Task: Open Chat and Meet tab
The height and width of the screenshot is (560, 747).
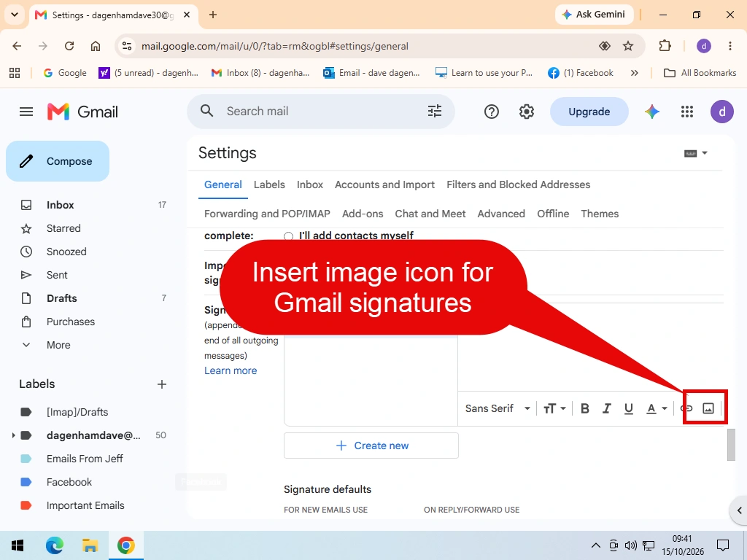Action: [x=430, y=214]
